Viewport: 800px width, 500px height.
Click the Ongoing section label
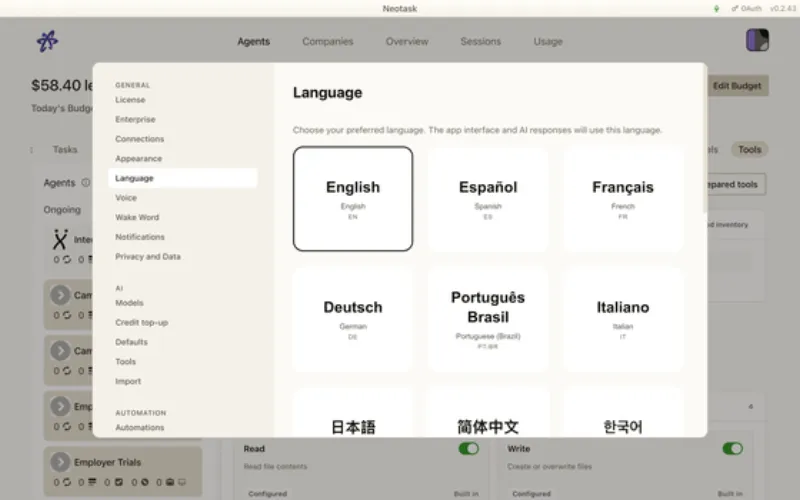(x=62, y=210)
